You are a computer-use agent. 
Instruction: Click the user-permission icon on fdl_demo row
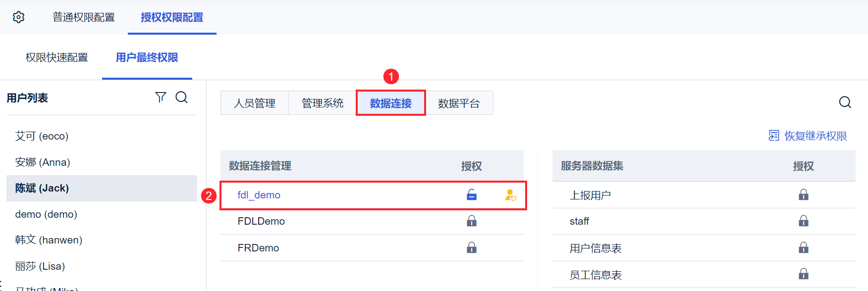coord(510,195)
